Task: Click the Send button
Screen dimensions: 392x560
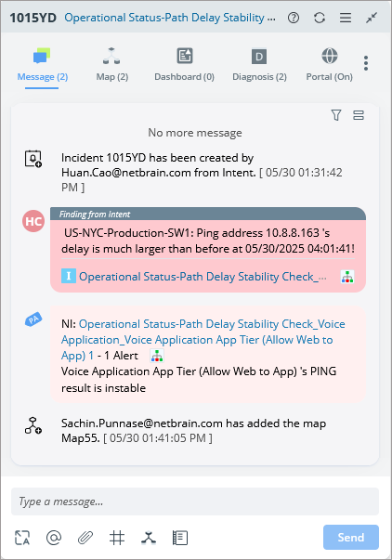Action: 351,537
